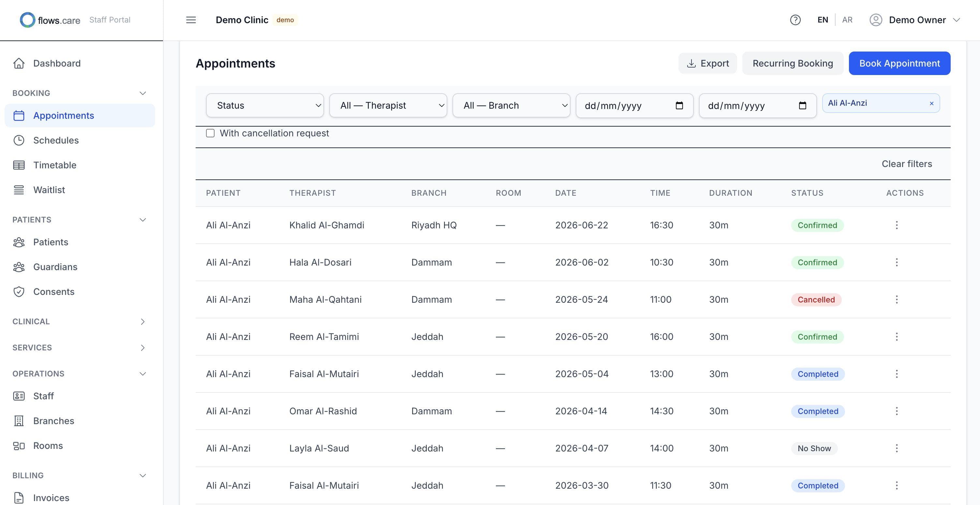Click the Riyadh HQ branch cell
The width and height of the screenshot is (980, 505).
[x=434, y=225]
